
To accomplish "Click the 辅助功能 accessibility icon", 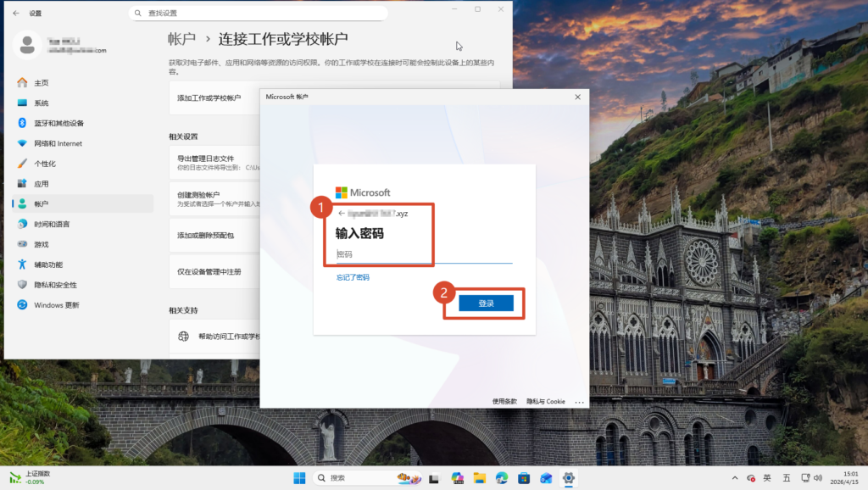I will (x=23, y=264).
